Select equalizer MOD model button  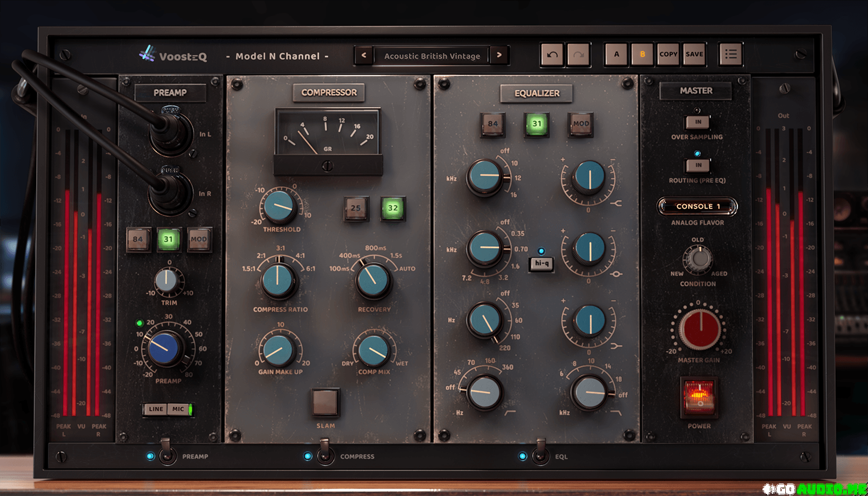pos(581,124)
